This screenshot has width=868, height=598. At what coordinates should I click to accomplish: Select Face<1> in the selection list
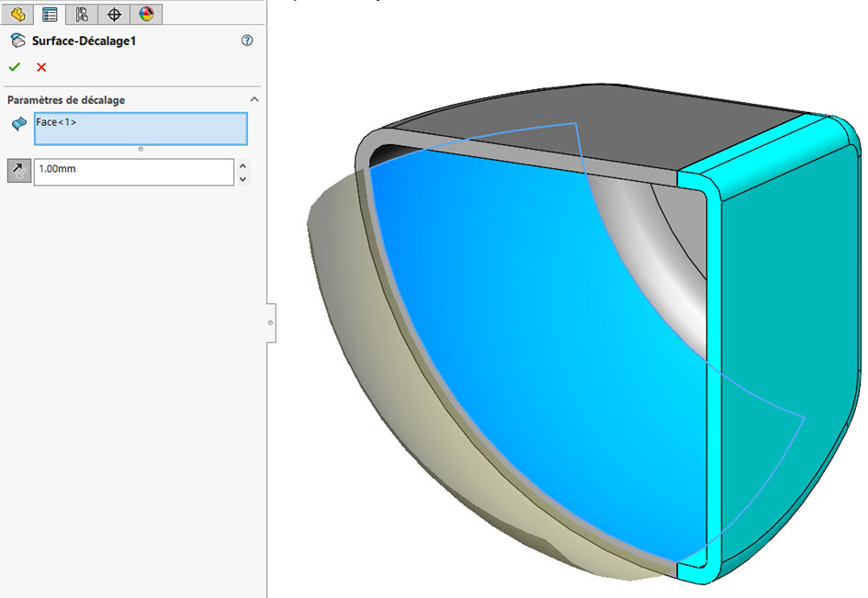click(57, 122)
